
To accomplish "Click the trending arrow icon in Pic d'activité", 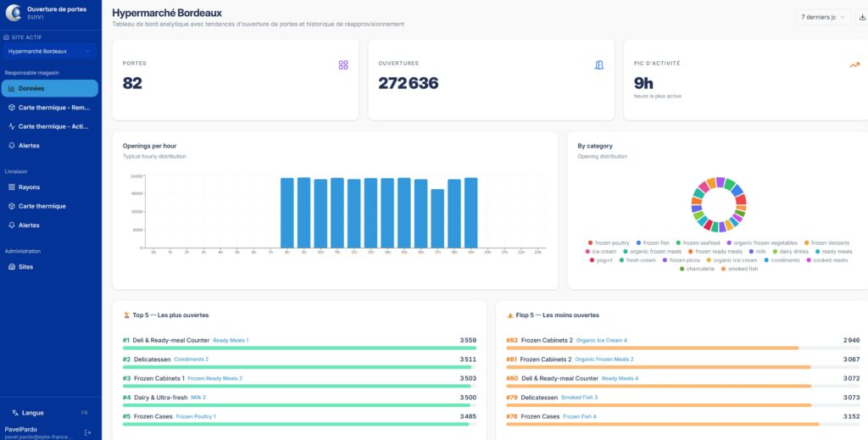I will point(854,65).
